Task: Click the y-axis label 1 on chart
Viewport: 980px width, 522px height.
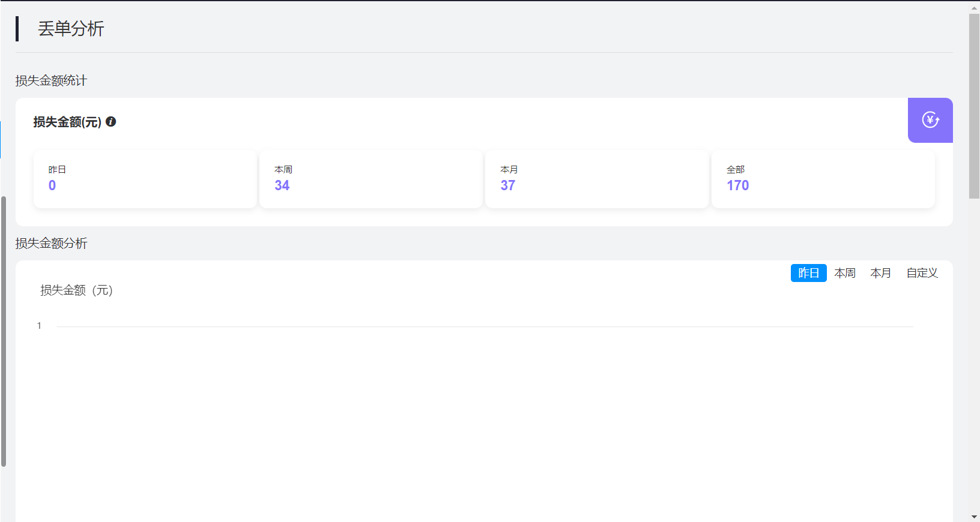Action: coord(39,326)
